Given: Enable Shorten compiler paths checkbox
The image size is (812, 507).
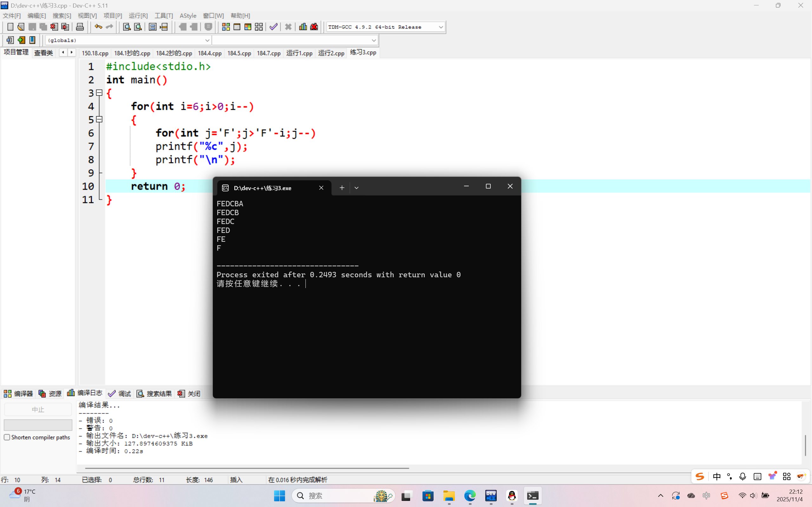Looking at the screenshot, I should (7, 437).
